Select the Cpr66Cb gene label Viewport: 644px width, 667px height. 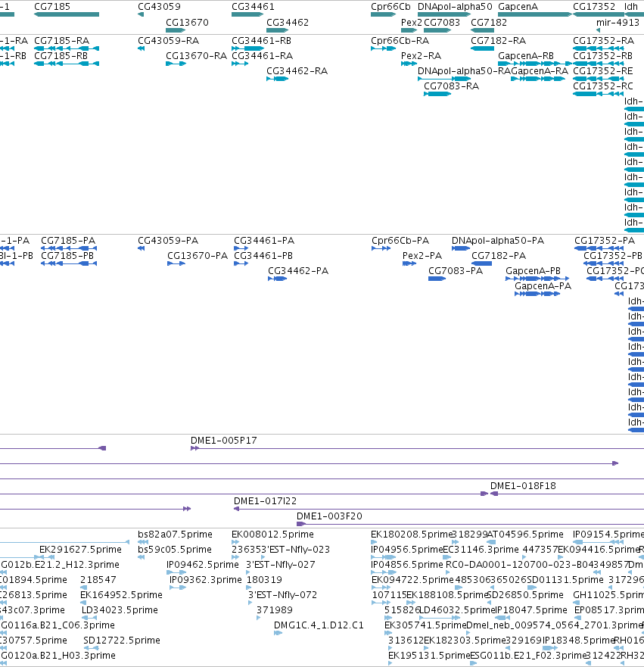(390, 7)
